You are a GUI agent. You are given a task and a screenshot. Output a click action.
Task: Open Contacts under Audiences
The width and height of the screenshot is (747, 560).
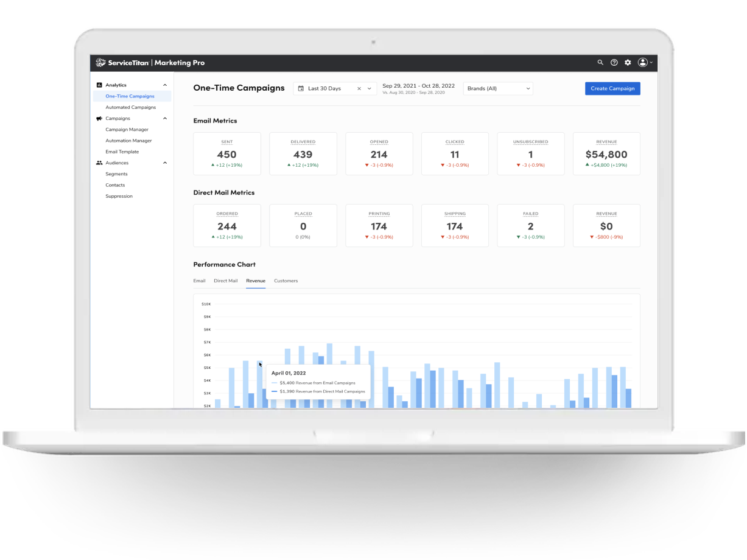pyautogui.click(x=115, y=185)
